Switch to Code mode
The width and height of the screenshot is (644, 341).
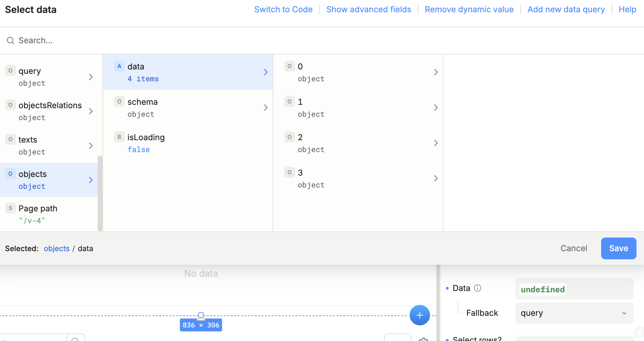283,10
